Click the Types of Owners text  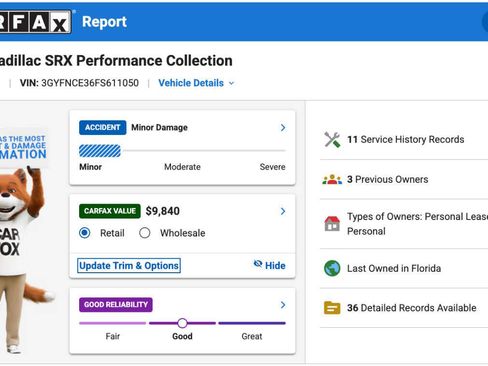417,224
